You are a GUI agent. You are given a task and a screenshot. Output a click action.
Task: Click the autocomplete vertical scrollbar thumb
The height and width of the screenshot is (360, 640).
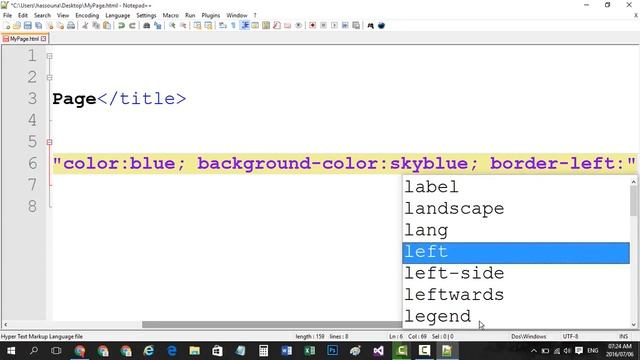[633, 201]
